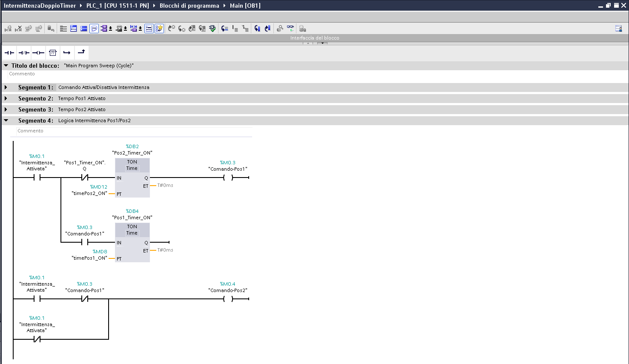Expand Segmento 1 Comando Attiva/Disattiva Intermittenza
629x364 pixels.
pos(6,87)
